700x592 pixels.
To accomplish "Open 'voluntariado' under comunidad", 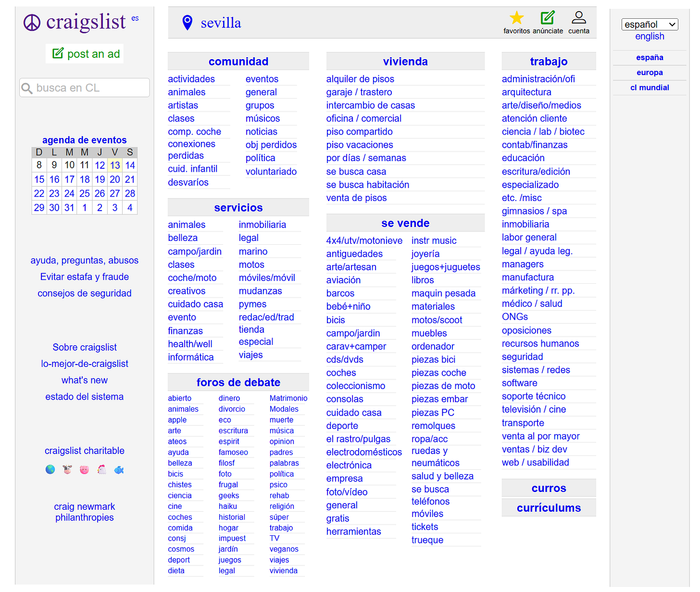I will coord(271,171).
